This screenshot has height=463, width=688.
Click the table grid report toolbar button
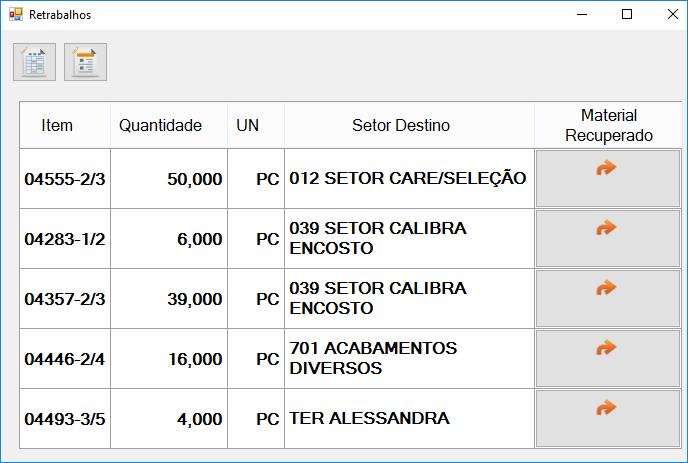pyautogui.click(x=34, y=62)
